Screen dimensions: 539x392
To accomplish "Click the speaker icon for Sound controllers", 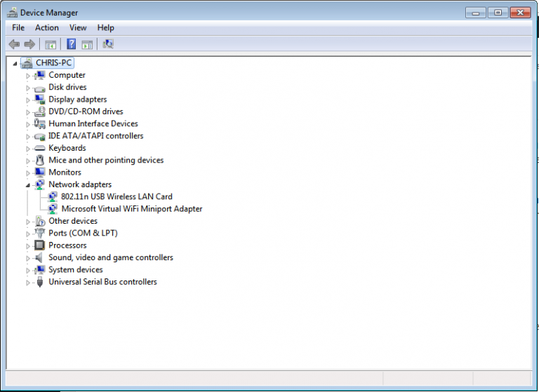I will tap(39, 257).
